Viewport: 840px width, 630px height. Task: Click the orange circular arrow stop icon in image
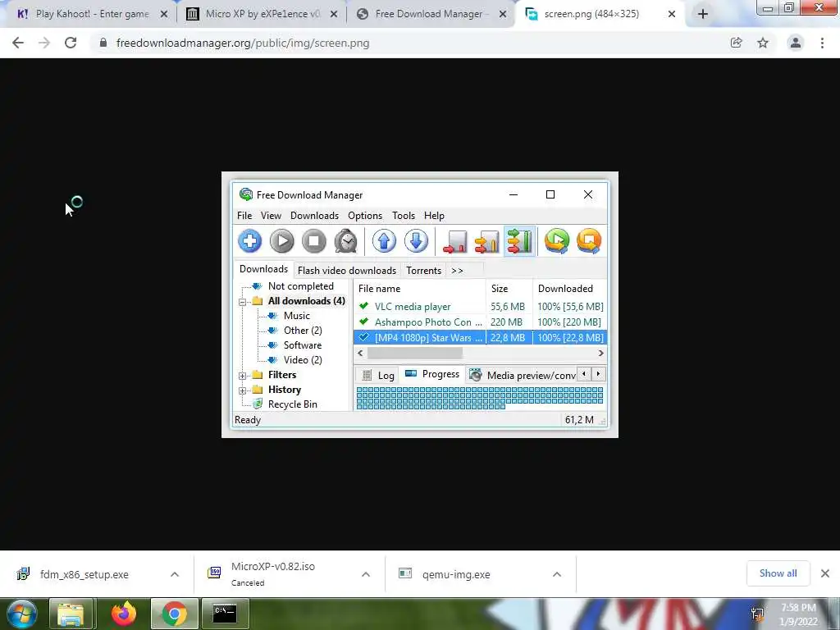(x=589, y=240)
